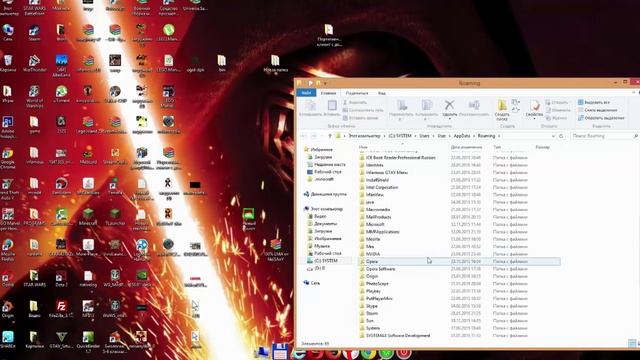The width and height of the screenshot is (640, 360).
Task: Click the Переименовать rename icon in ribbon
Action: [474, 105]
